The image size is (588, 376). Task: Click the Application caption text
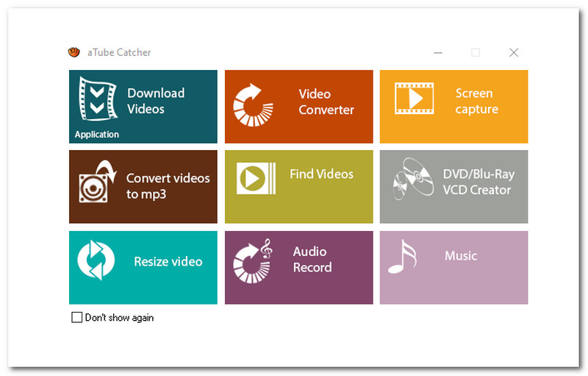97,135
